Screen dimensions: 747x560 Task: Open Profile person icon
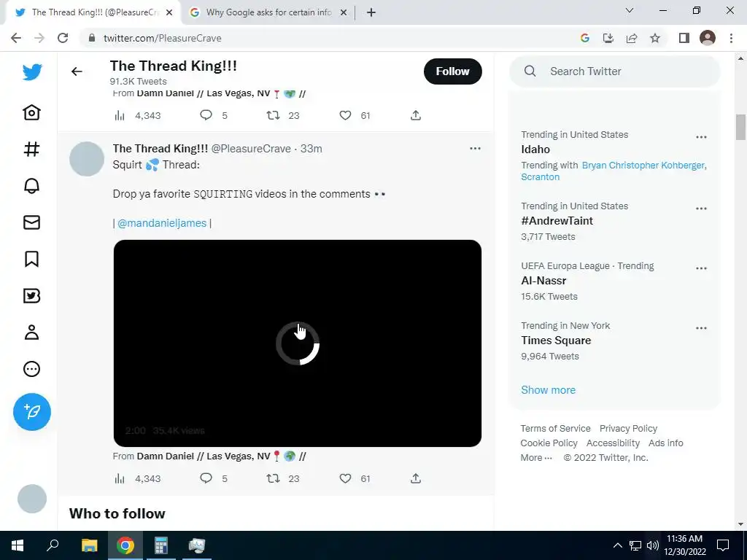32,332
